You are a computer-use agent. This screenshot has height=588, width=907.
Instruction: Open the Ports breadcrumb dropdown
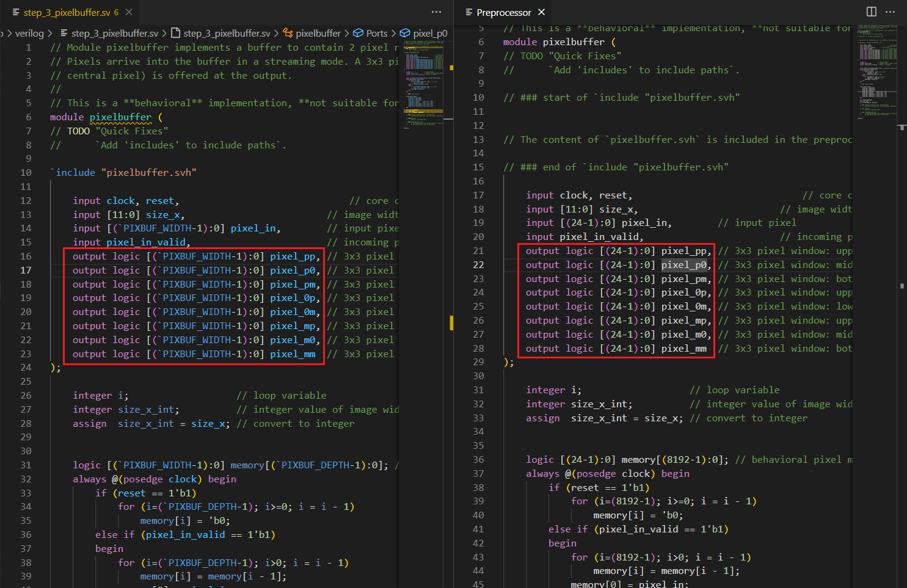tap(377, 33)
